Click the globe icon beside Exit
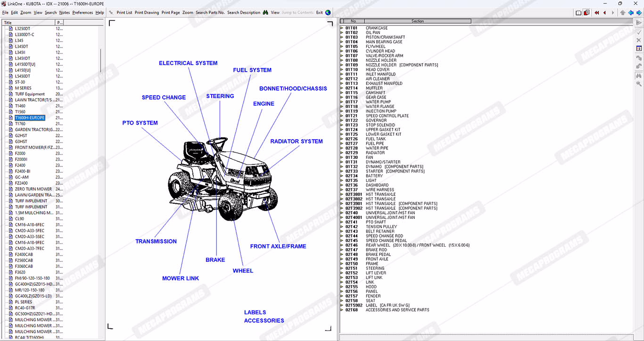Viewport: 644px width, 341px height. (328, 13)
